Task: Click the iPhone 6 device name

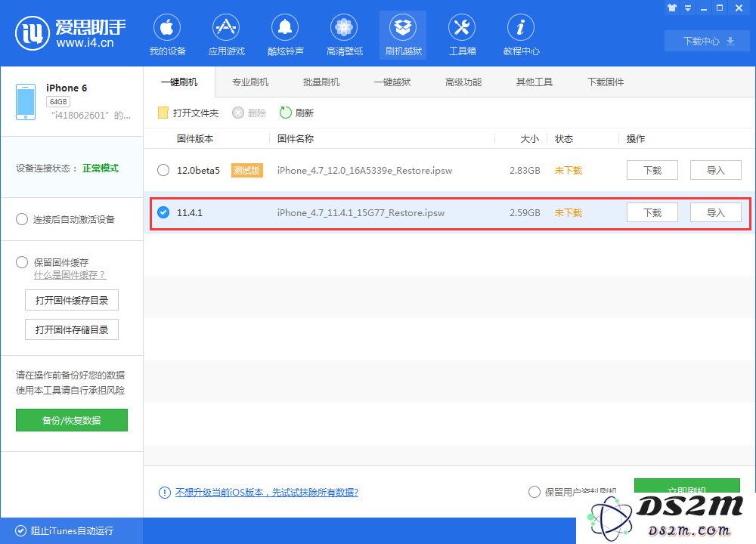Action: click(x=67, y=88)
